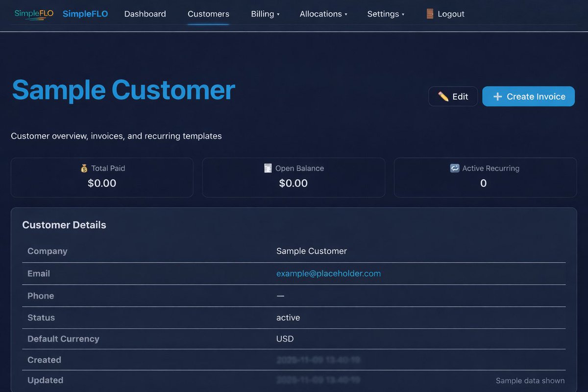The image size is (588, 392).
Task: Select the Active Recurring 0 value
Action: [484, 183]
